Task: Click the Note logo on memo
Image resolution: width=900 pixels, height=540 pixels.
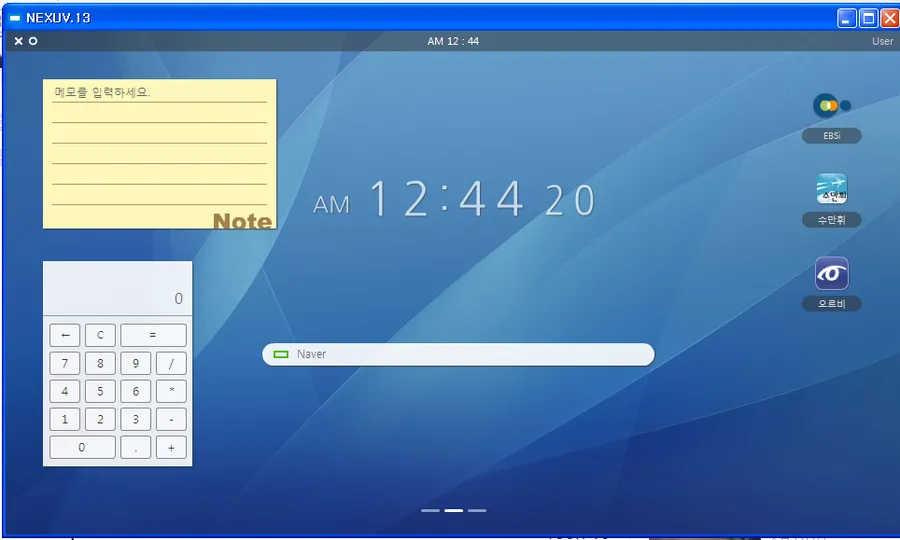Action: tap(242, 220)
